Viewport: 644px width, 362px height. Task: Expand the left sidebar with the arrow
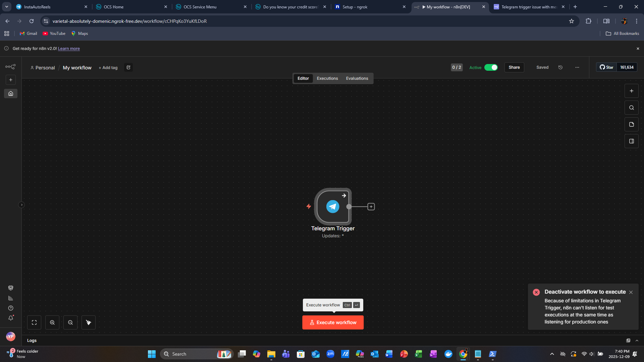click(22, 205)
